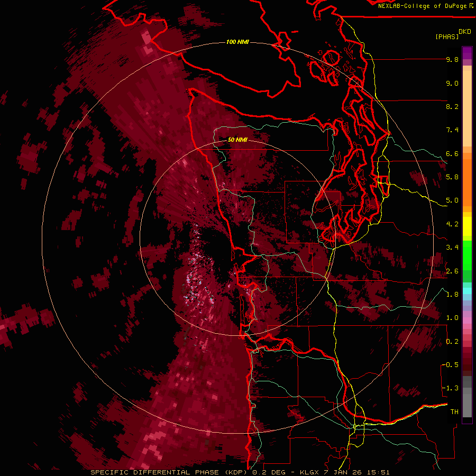Viewport: 476px width, 476px height.
Task: Click the yellow segment of the color bar
Action: pos(467,226)
